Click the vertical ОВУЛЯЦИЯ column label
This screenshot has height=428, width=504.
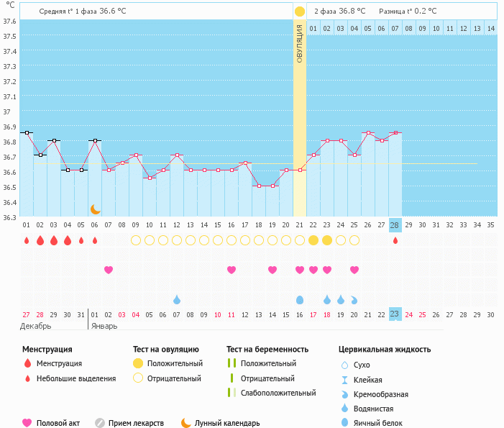point(300,42)
